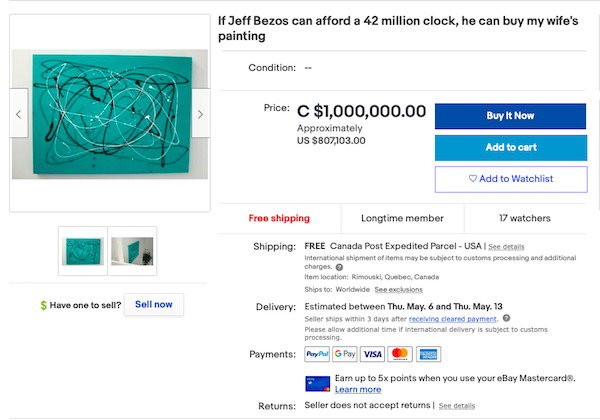Show previous image with left arrow
The image size is (600, 420).
(x=19, y=114)
